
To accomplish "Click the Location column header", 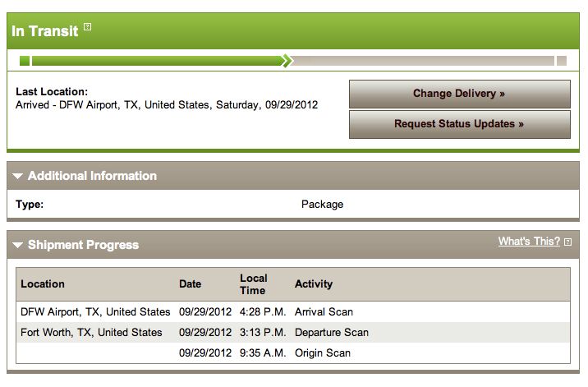I will click(43, 284).
